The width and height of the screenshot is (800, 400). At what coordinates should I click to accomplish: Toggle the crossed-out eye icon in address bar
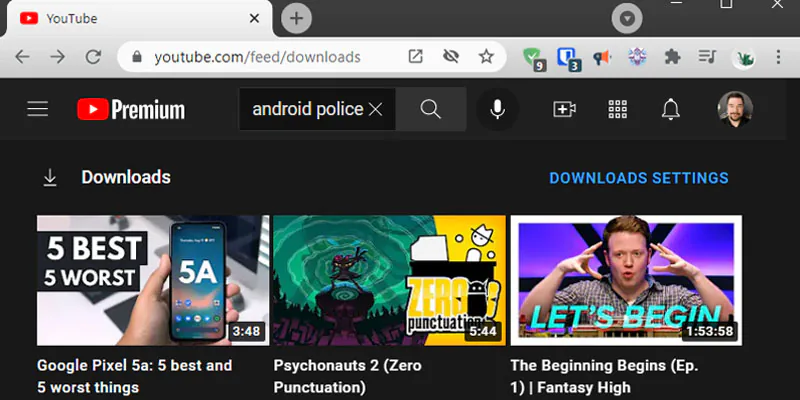pyautogui.click(x=451, y=57)
